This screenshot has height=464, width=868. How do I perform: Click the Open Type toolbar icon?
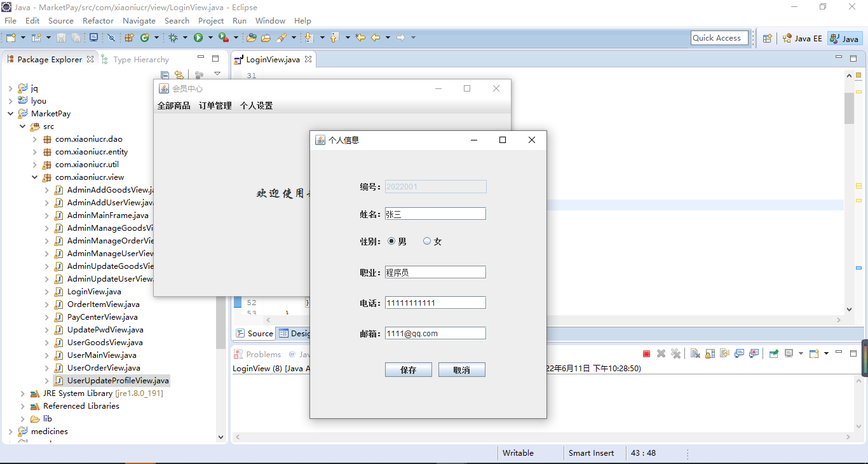point(252,38)
